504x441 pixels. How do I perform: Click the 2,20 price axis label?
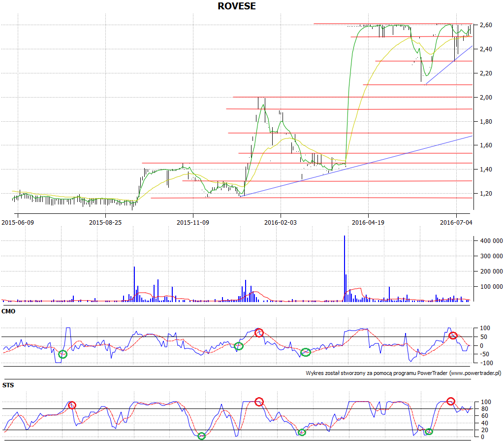pyautogui.click(x=486, y=73)
